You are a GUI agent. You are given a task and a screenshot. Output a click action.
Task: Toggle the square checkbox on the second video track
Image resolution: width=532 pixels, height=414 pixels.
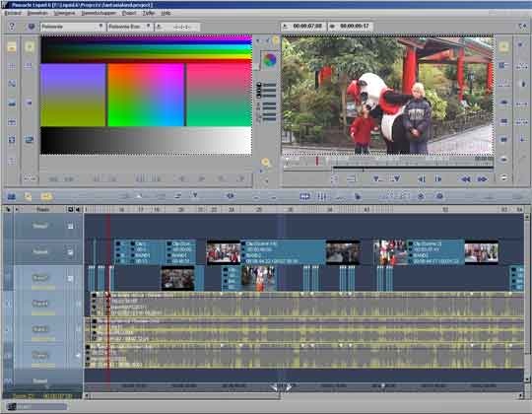pos(70,252)
